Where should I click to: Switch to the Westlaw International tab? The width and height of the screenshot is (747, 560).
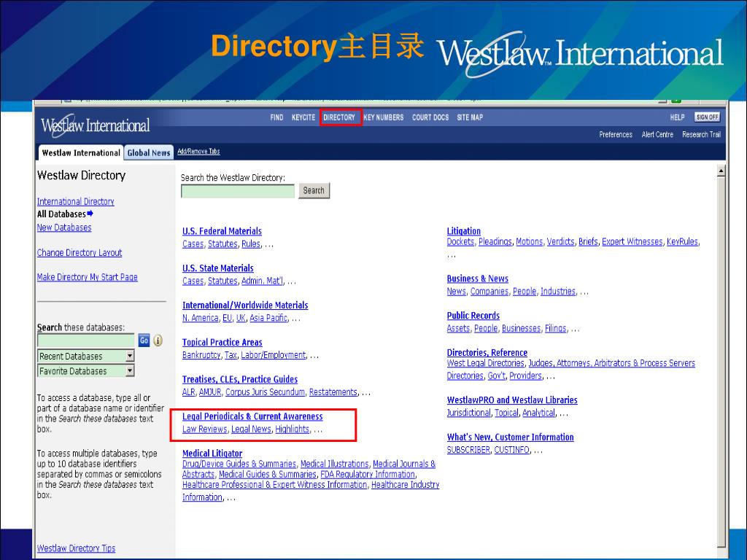point(81,153)
